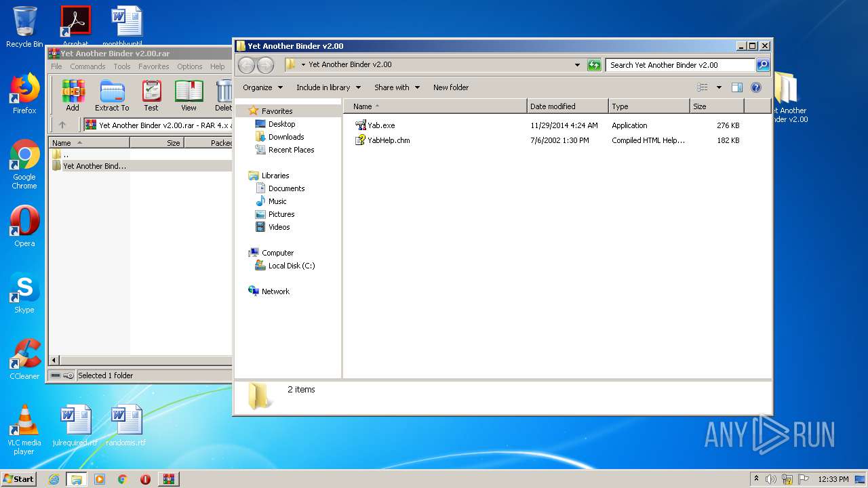
Task: Open Explorer Help question mark icon
Action: coord(756,87)
